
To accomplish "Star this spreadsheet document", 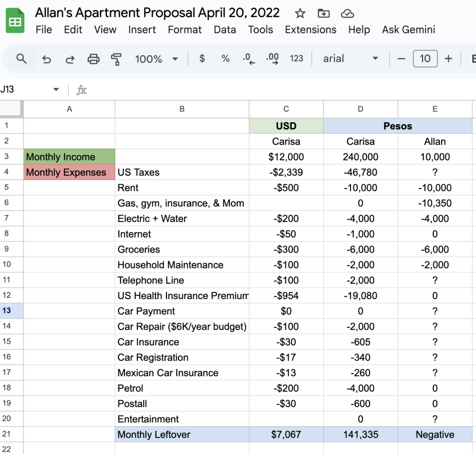I will click(300, 13).
